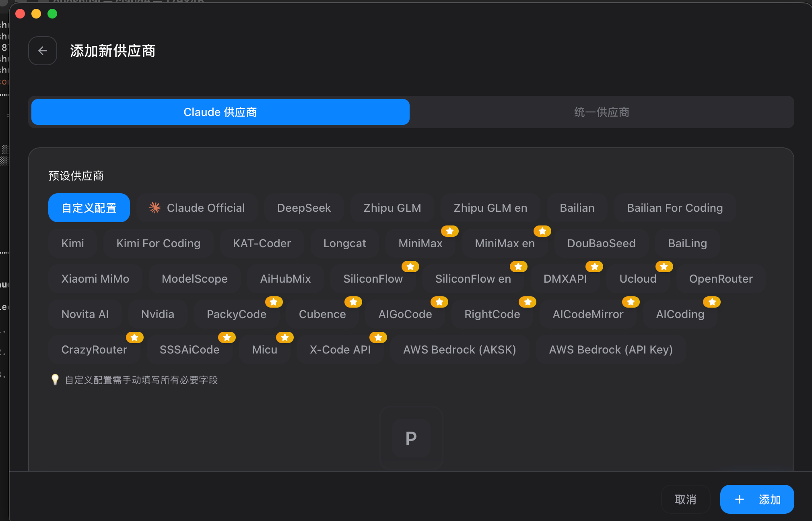Select the Ucloud preset

click(x=638, y=279)
